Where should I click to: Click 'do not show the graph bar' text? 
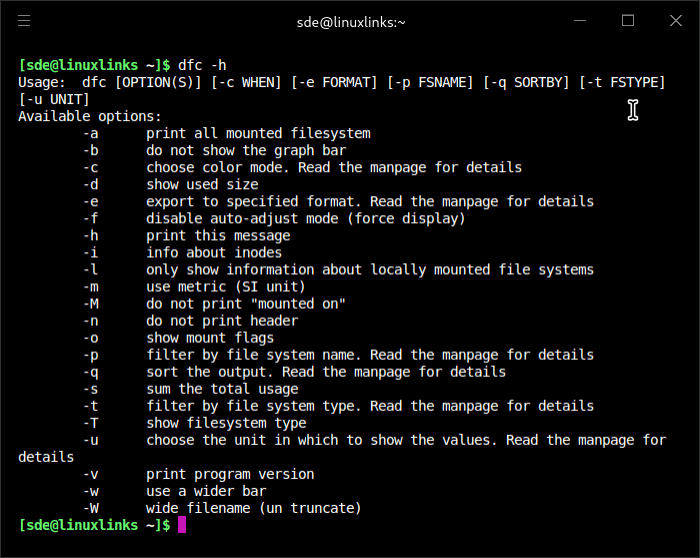[x=246, y=150]
